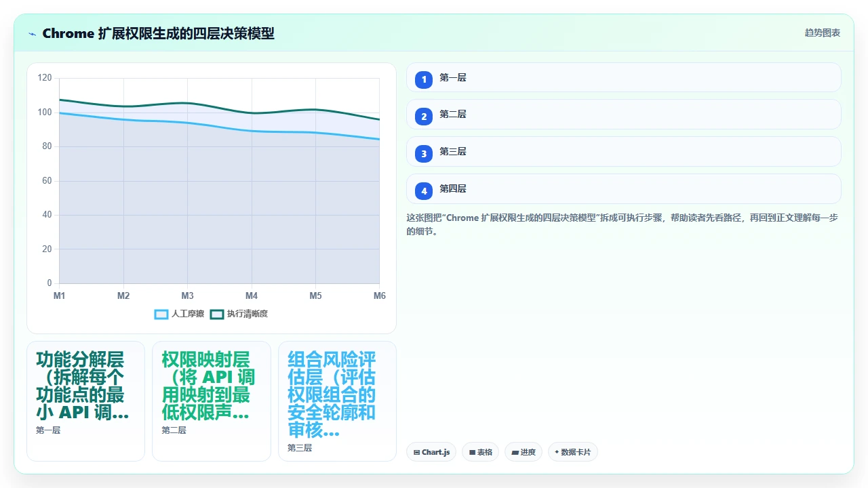Open the 第一层 step row
Viewport: 868px width, 488px height.
tap(624, 77)
